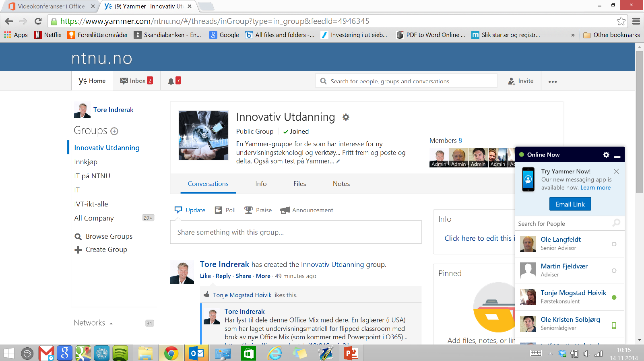Select the Update post type
This screenshot has height=361, width=644.
pyautogui.click(x=190, y=210)
